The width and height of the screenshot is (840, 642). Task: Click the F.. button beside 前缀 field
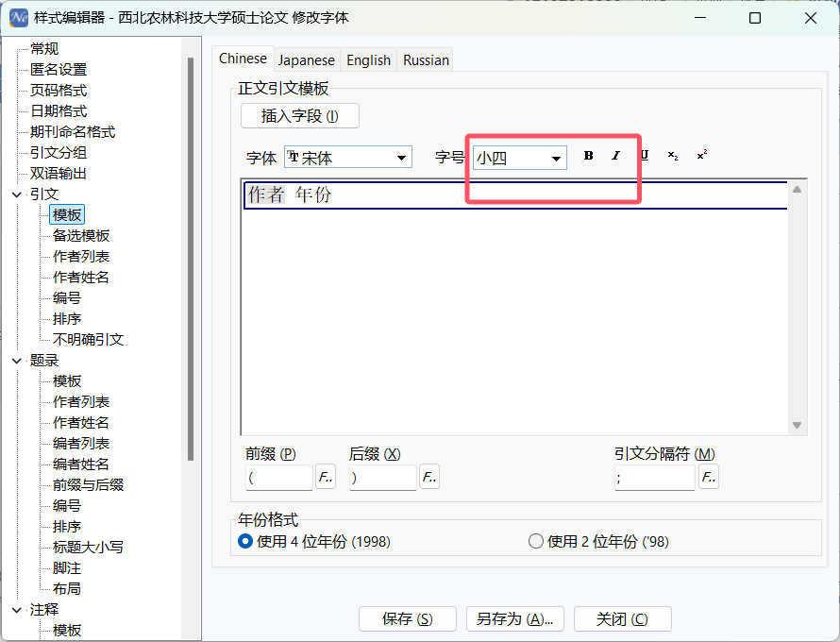tap(326, 477)
